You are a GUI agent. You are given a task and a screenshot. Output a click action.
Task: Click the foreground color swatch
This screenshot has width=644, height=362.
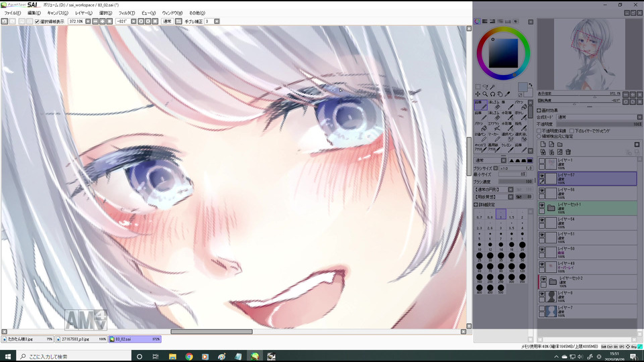pos(523,87)
